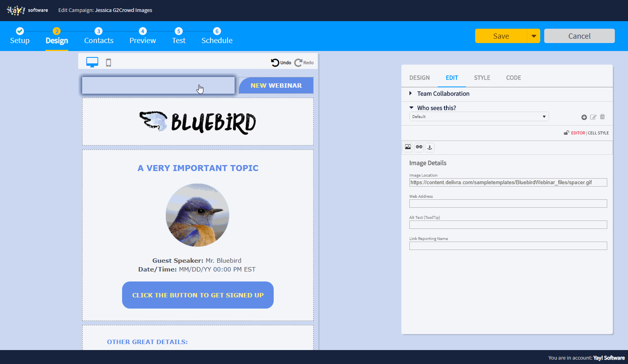The image size is (628, 364).
Task: Click campaign title Jessica G2Crowd Images
Action: (123, 10)
